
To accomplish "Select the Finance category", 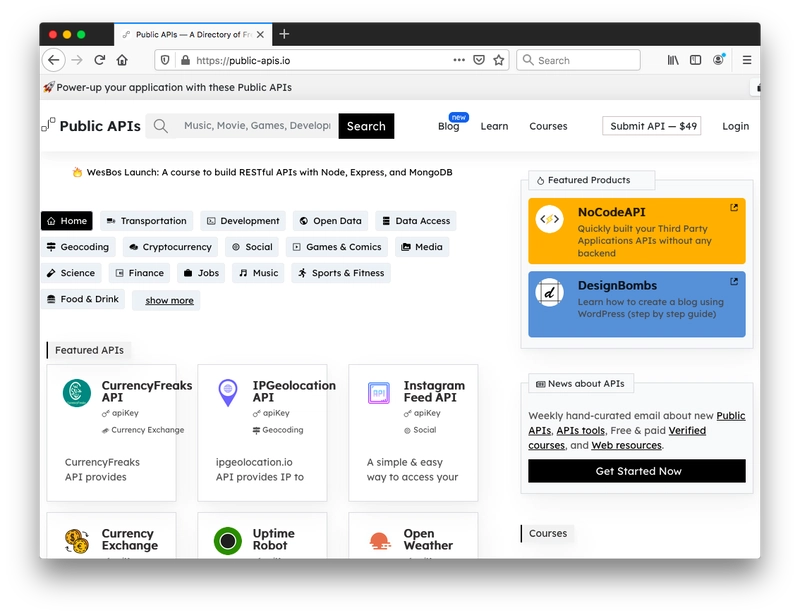I will tap(139, 273).
